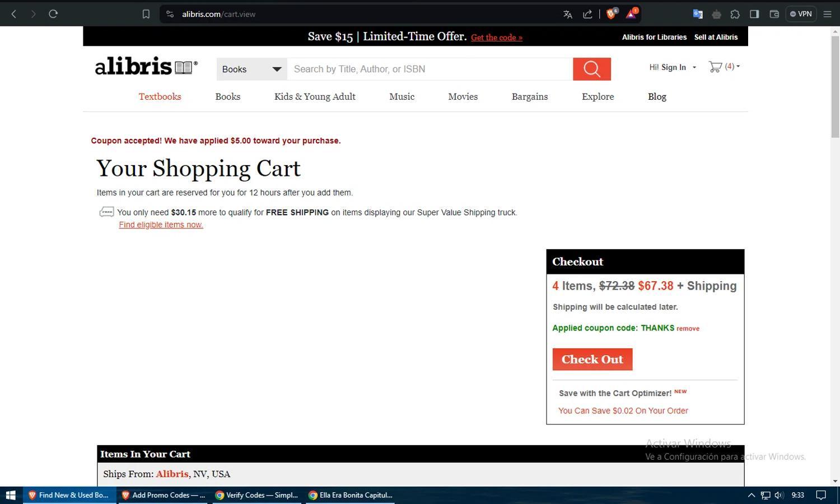Click the page vertical scrollbar thumb
The height and width of the screenshot is (504, 840).
click(x=835, y=87)
